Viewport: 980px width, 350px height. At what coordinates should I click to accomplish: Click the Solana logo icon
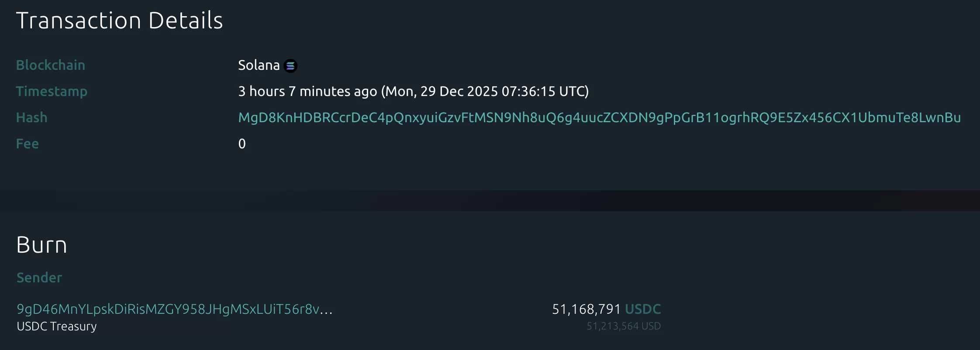click(x=290, y=65)
